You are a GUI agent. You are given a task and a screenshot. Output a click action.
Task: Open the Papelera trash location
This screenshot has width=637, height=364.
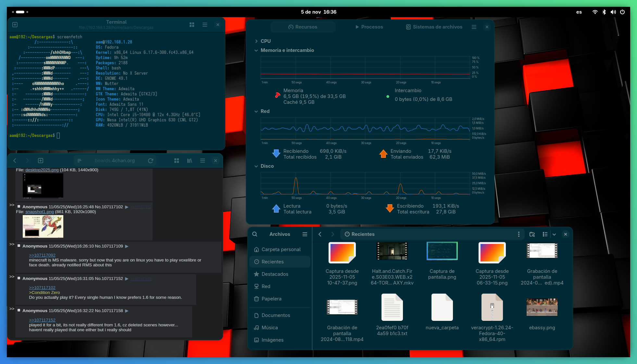[x=271, y=299]
